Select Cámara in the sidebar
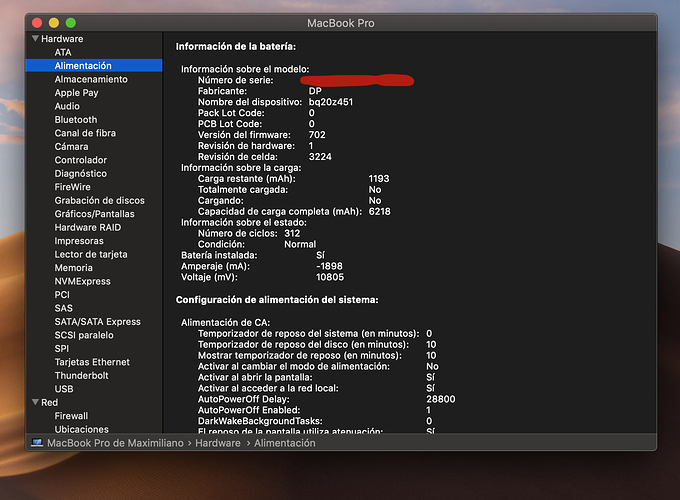The height and width of the screenshot is (500, 680). (71, 146)
